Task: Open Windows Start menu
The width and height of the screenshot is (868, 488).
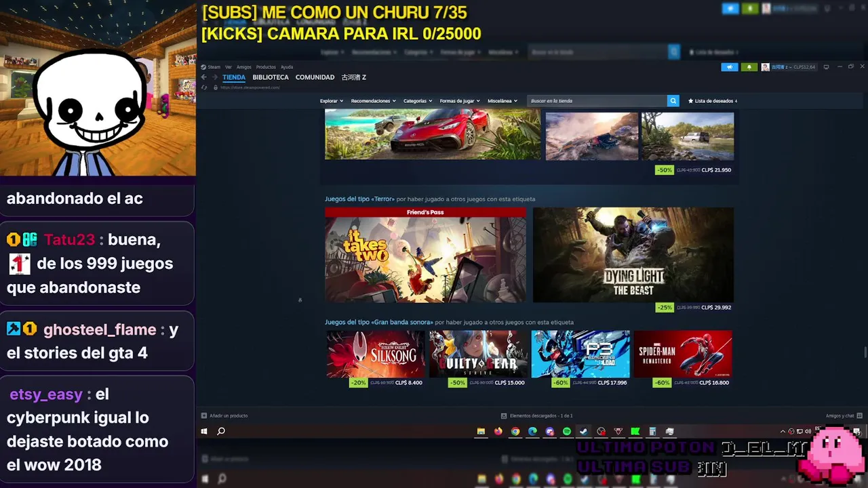Action: click(x=204, y=431)
